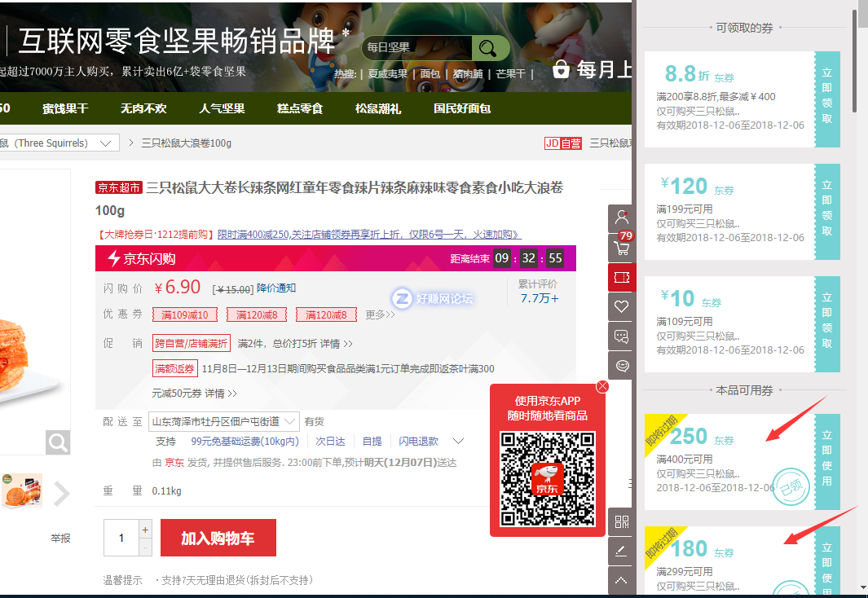Expand the Three Squirrels brand dropdown
Screen dimensions: 868x598
(x=106, y=143)
